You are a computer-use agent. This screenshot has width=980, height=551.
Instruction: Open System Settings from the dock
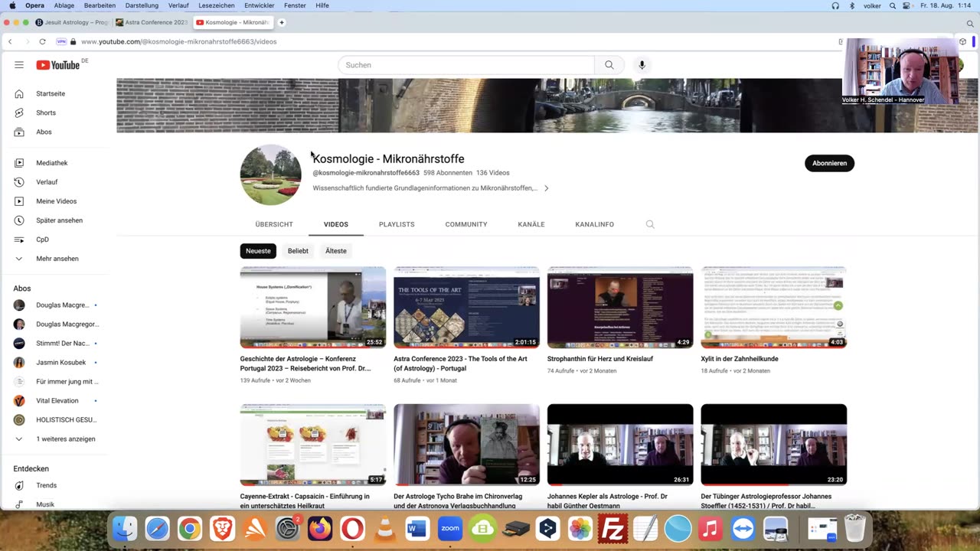coord(287,529)
